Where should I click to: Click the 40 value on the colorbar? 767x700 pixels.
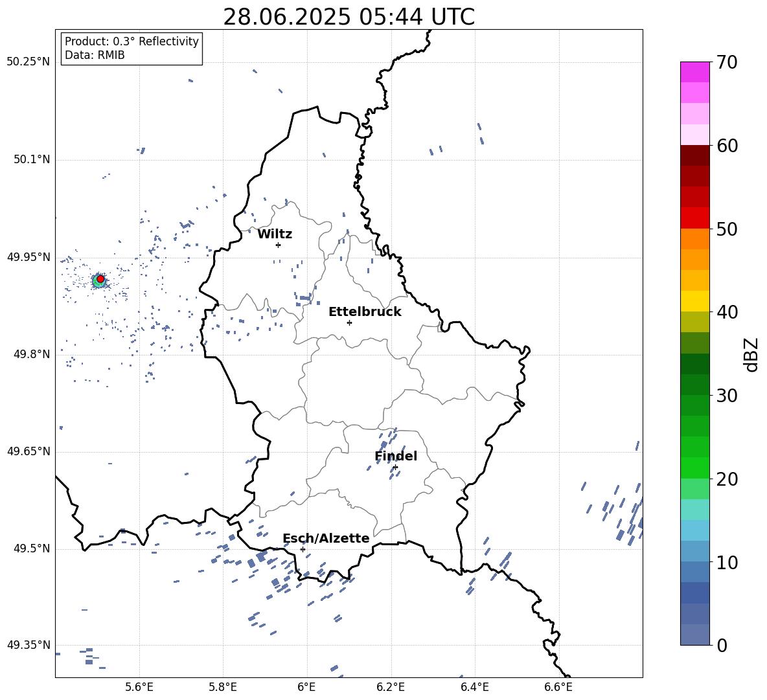(x=727, y=312)
